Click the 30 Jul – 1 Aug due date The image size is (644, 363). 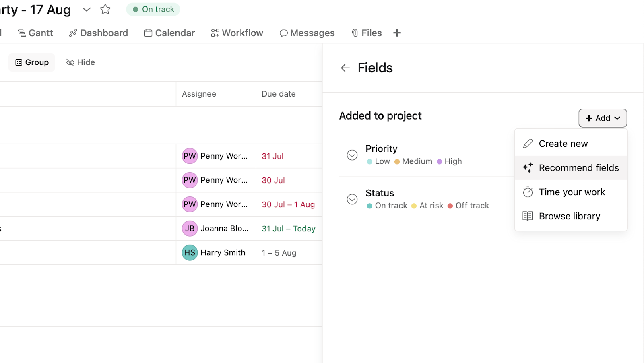288,204
